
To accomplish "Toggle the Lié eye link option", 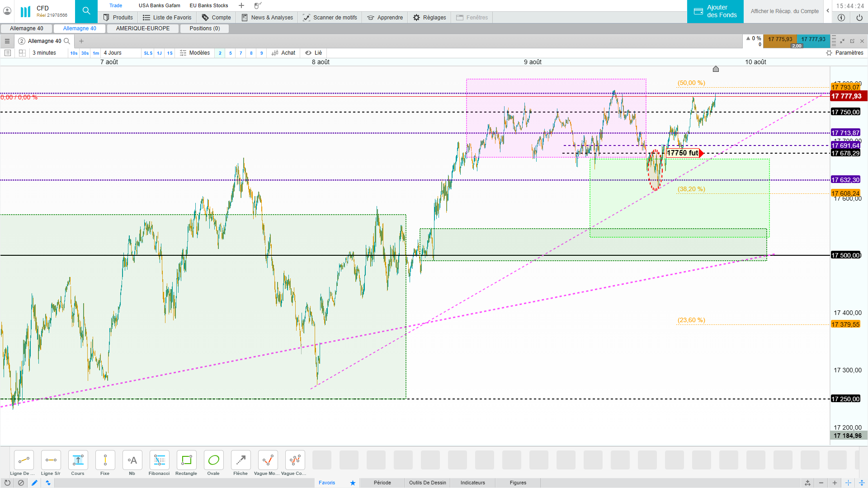I will (x=314, y=53).
